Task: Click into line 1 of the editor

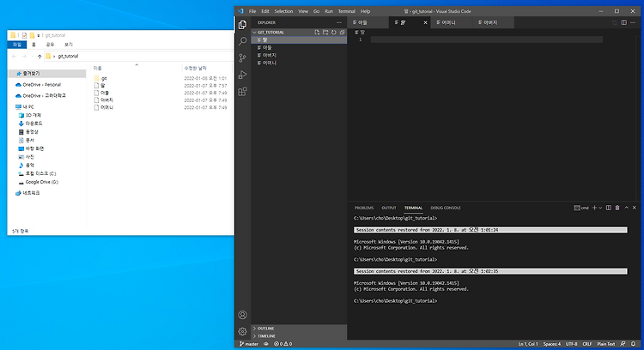Action: point(487,39)
